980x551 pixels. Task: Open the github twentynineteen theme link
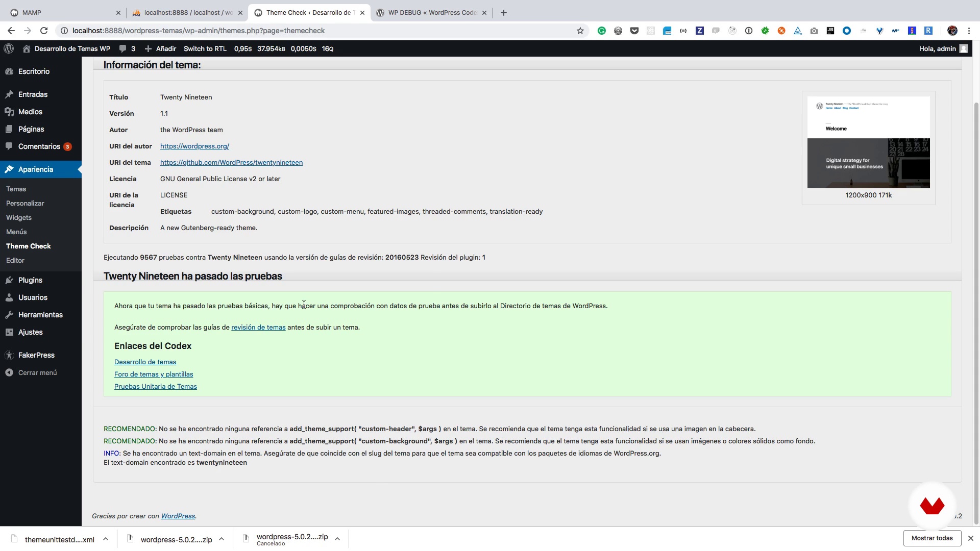click(231, 162)
